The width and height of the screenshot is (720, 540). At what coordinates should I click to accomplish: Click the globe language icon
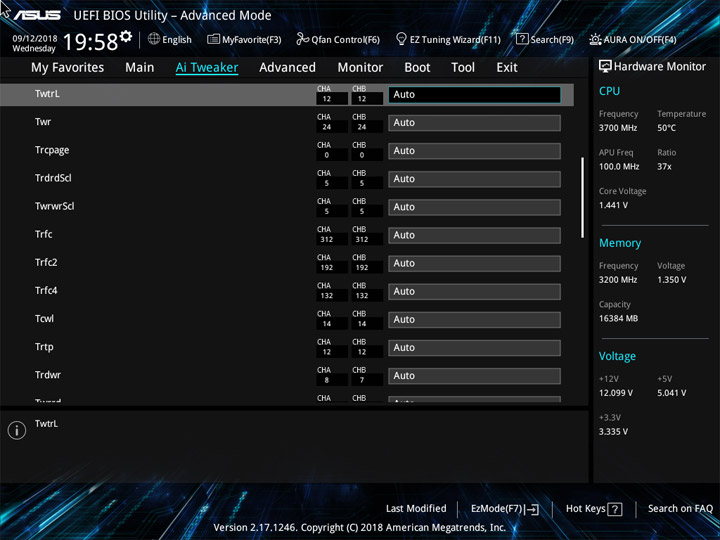[154, 39]
